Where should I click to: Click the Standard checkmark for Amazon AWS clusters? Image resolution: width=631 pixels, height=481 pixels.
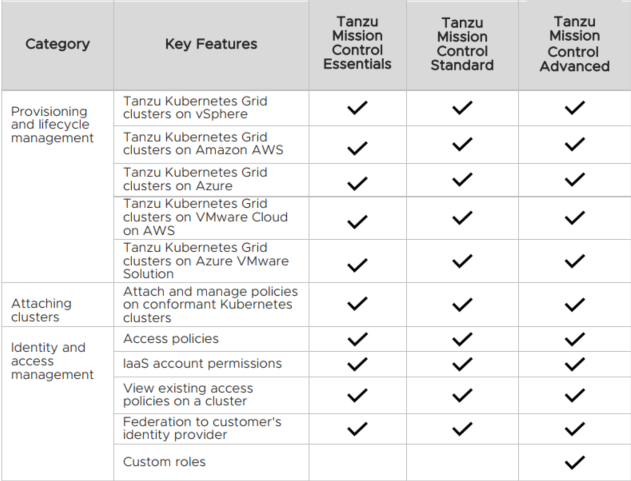click(461, 146)
